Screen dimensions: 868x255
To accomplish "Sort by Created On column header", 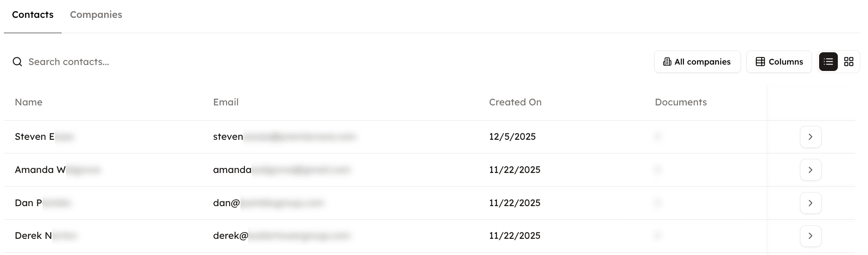I will click(515, 102).
